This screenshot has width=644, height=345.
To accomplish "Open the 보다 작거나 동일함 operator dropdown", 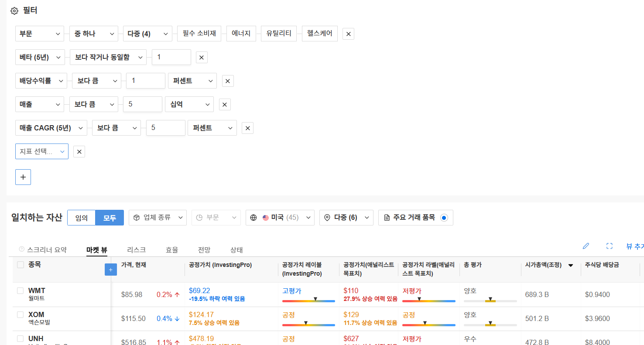I will pyautogui.click(x=108, y=57).
